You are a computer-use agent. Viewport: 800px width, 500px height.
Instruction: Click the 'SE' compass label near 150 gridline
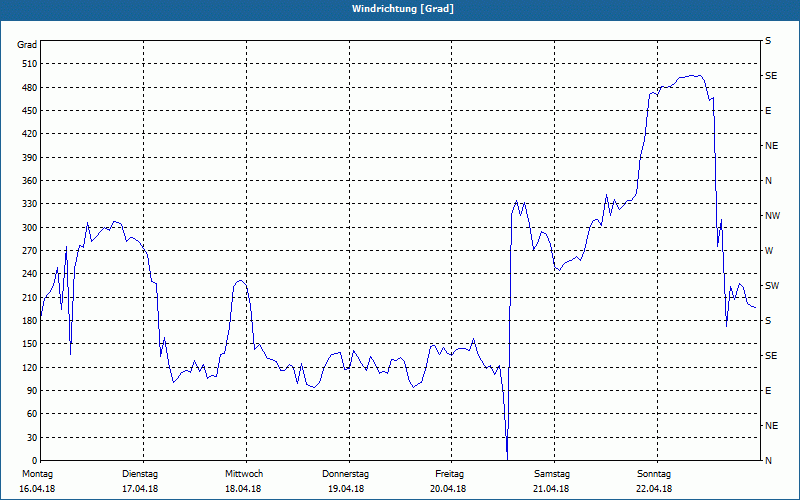pos(771,356)
